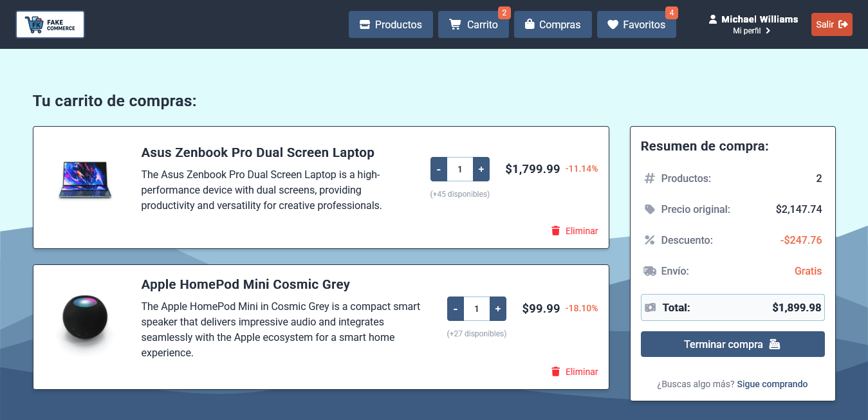Click the trash icon to eliminar the Zenbook laptop
This screenshot has width=868, height=420.
pos(556,230)
